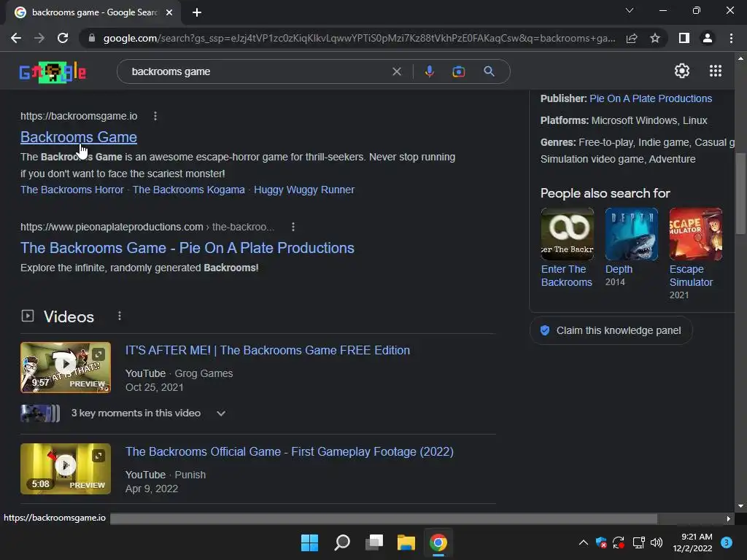747x560 pixels.
Task: Open The Backrooms Kogama sitelink
Action: tap(189, 190)
